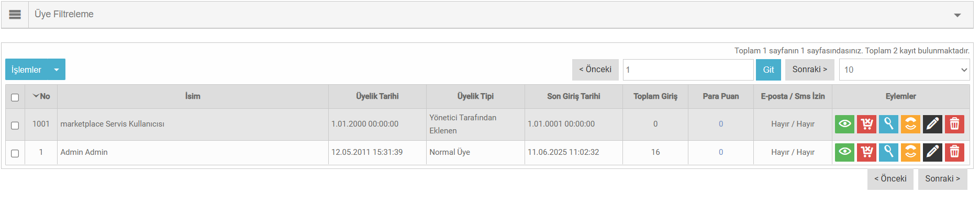980x204 pixels.
Task: Edit Admin Admin with pencil icon
Action: pyautogui.click(x=932, y=152)
